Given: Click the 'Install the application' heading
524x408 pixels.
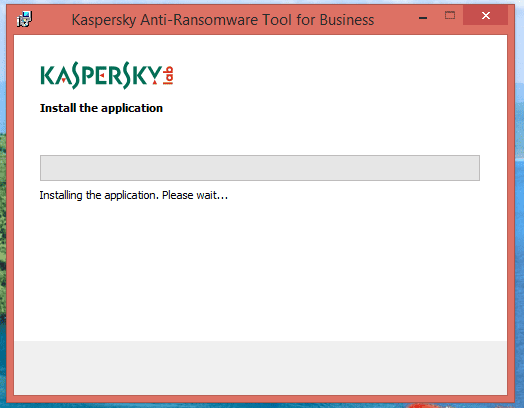Looking at the screenshot, I should click(101, 108).
